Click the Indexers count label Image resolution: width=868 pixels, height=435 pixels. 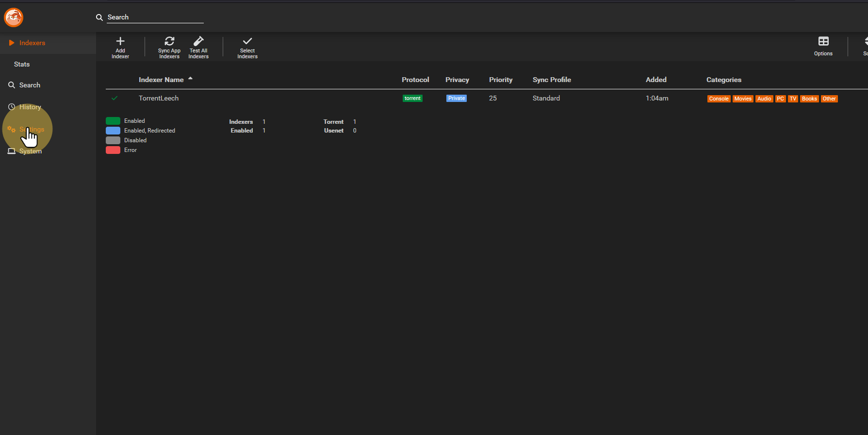coord(241,122)
